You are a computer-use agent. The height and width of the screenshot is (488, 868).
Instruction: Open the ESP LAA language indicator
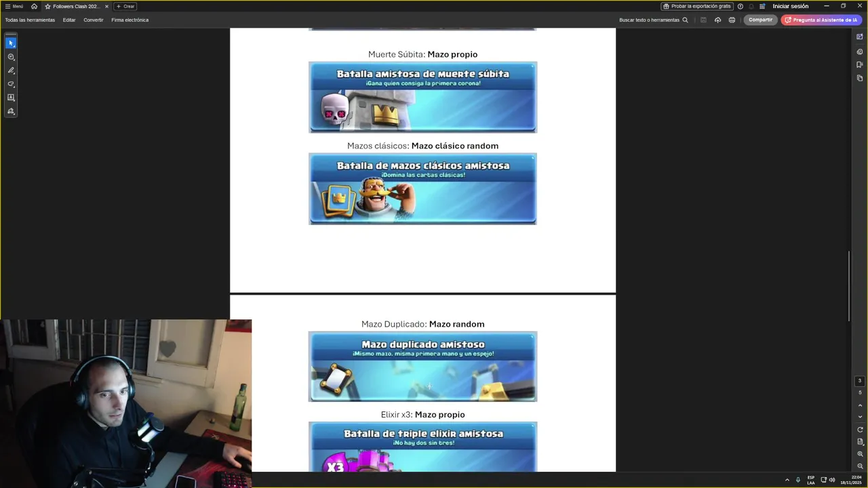tap(811, 480)
